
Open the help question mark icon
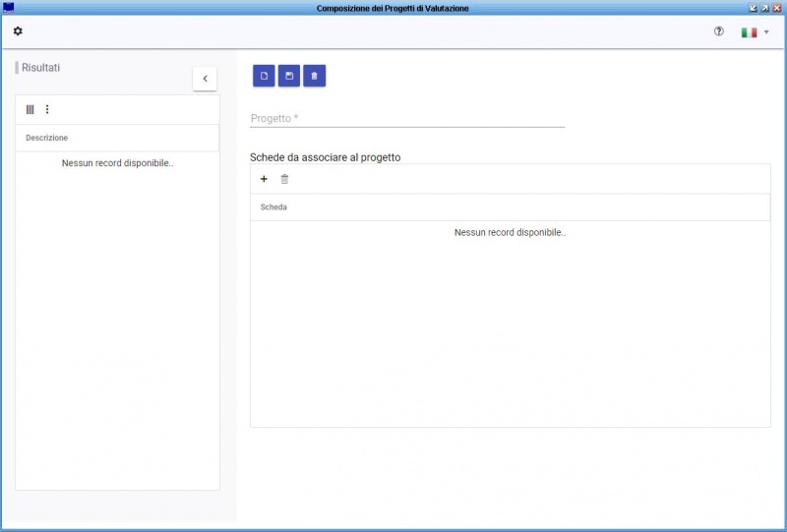coord(719,31)
